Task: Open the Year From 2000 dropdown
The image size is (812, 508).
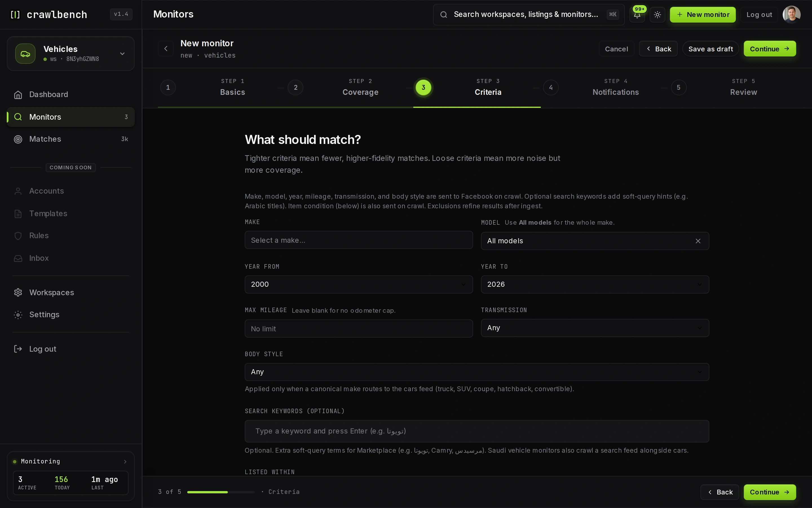Action: point(359,284)
